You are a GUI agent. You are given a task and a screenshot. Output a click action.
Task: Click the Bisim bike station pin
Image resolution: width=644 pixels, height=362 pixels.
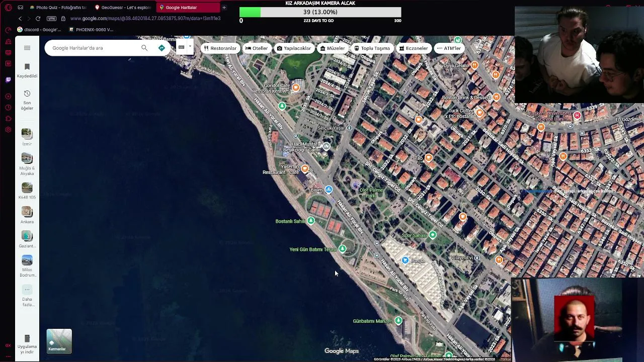[329, 190]
